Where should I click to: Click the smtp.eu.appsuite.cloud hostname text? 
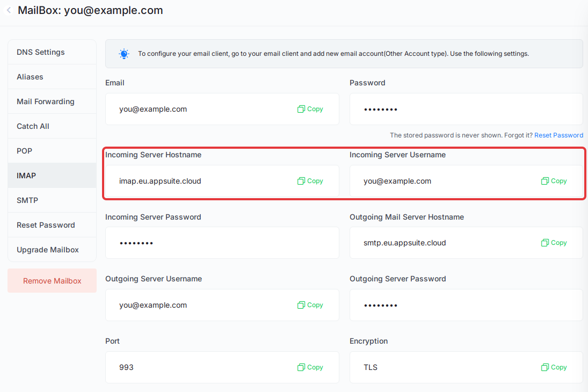pyautogui.click(x=405, y=243)
